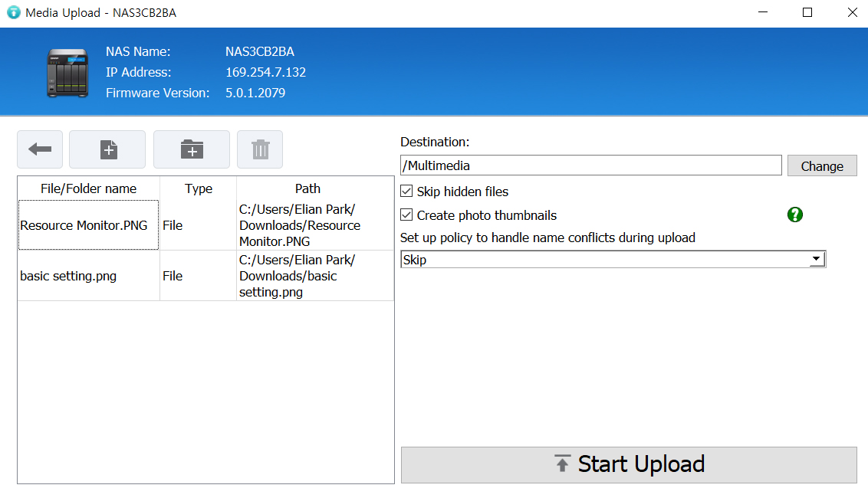Select the basic setting.png file row
Viewport: 868px width, 498px height.
click(x=88, y=276)
